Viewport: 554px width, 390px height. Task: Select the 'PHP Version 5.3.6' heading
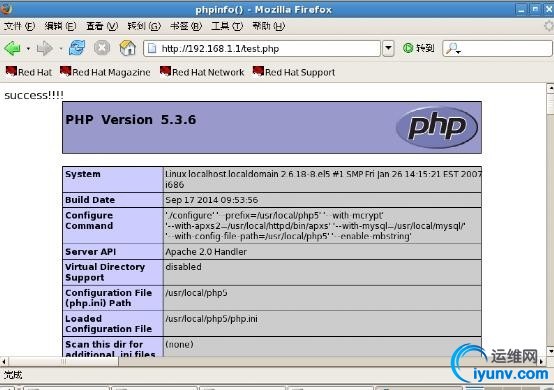click(x=130, y=120)
